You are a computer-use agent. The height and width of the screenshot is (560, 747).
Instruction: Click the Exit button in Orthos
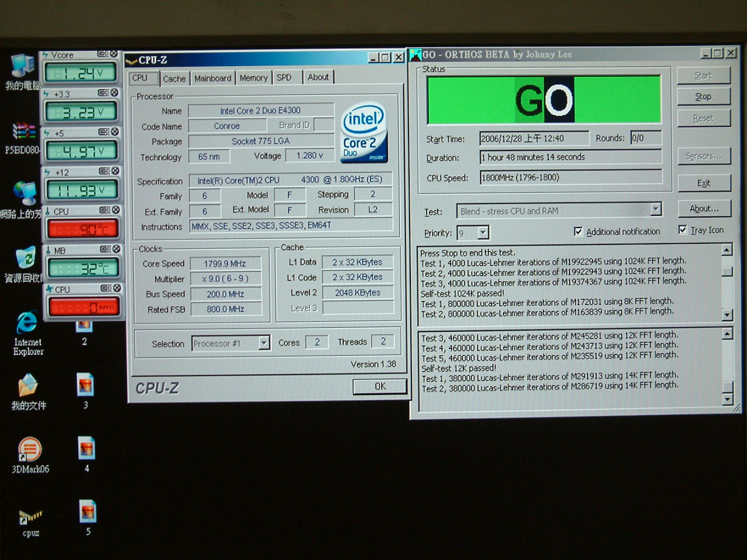704,183
